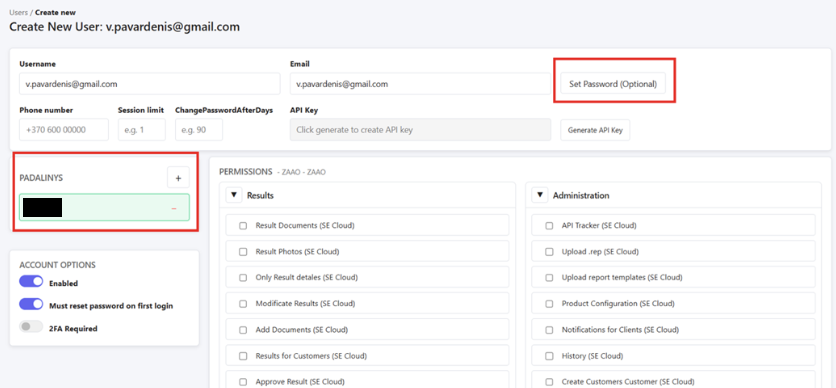
Task: Click the Session limit field
Action: click(x=142, y=130)
